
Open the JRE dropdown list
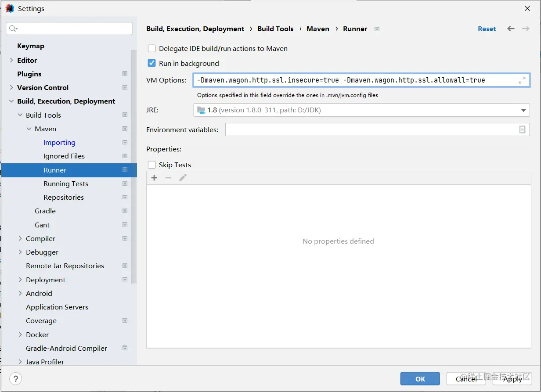coord(523,110)
